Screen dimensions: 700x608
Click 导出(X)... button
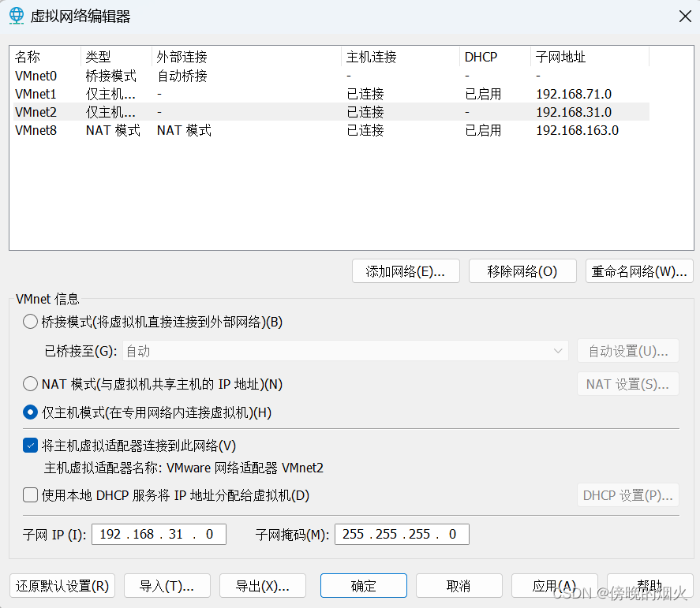(x=263, y=586)
